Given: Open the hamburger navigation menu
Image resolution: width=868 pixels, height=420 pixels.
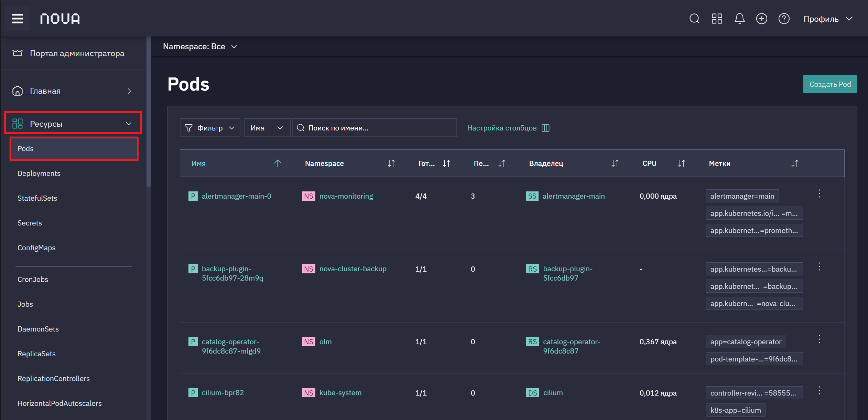Looking at the screenshot, I should (x=18, y=19).
